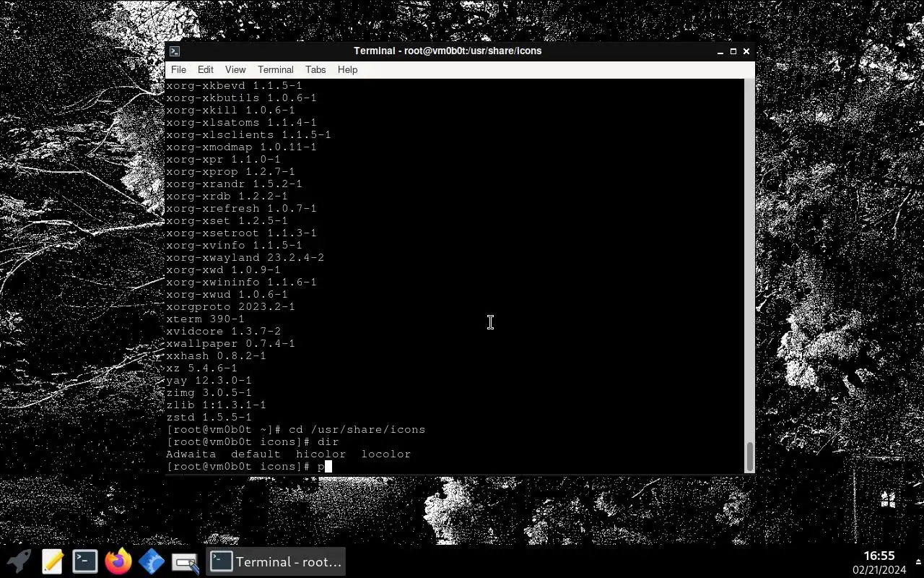Open the Help menu in Terminal

347,70
